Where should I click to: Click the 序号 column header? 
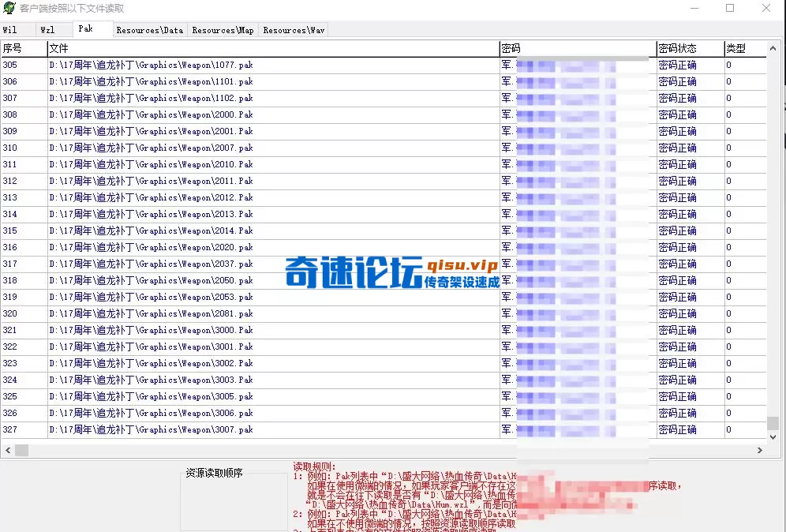click(23, 47)
